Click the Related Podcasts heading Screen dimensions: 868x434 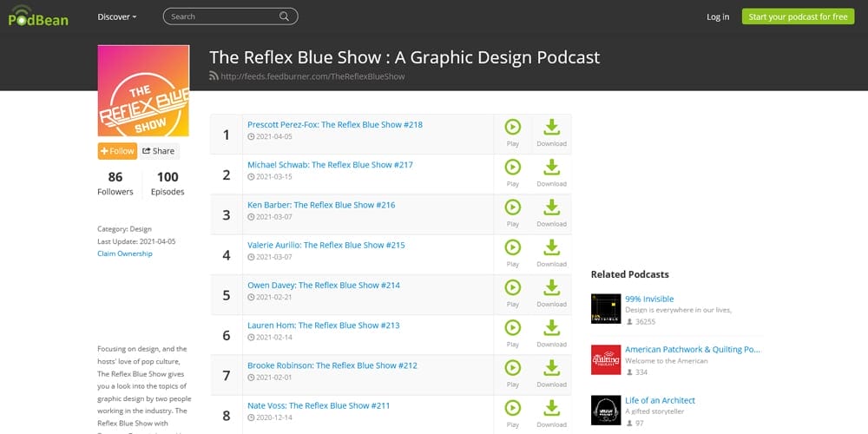point(629,274)
